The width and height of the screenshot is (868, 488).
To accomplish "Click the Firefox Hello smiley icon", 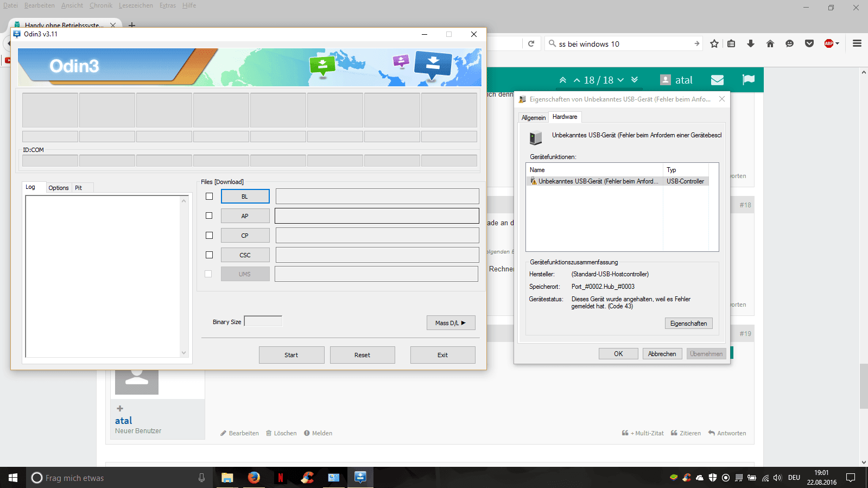I will click(790, 44).
